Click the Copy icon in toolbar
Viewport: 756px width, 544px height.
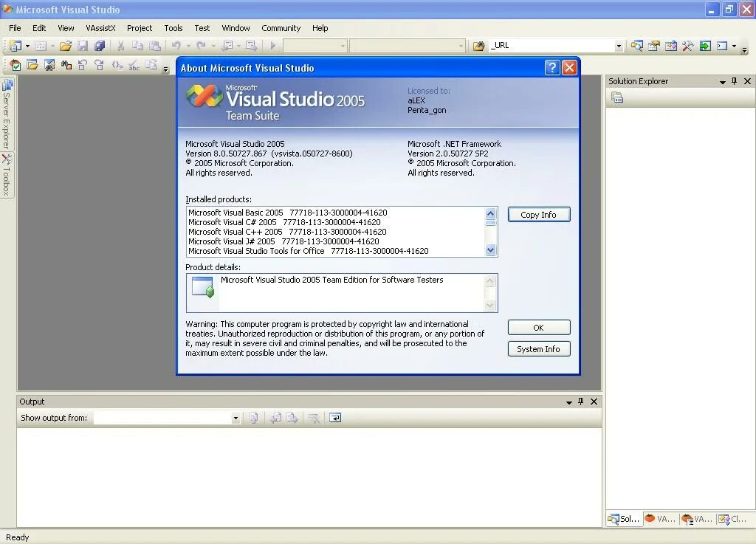[138, 46]
